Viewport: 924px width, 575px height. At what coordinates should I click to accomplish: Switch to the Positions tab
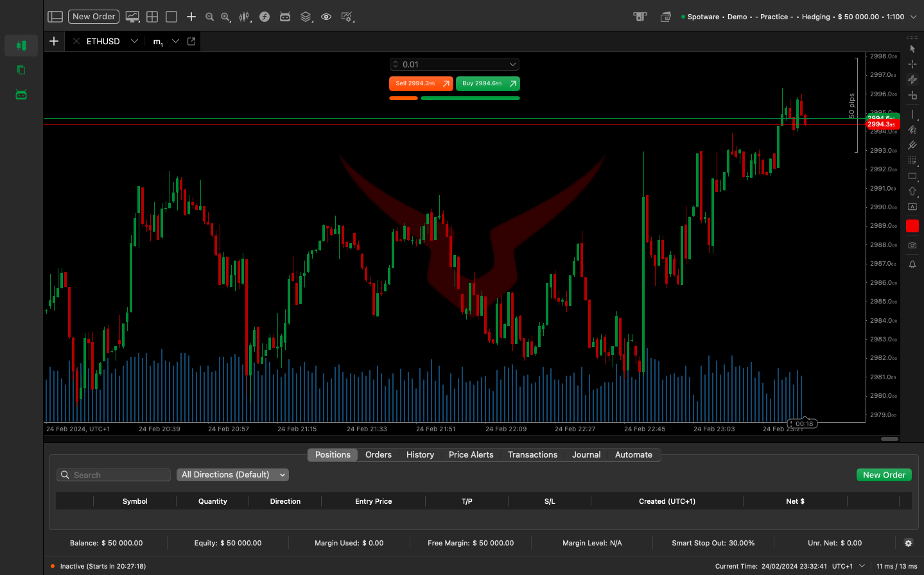pyautogui.click(x=333, y=454)
